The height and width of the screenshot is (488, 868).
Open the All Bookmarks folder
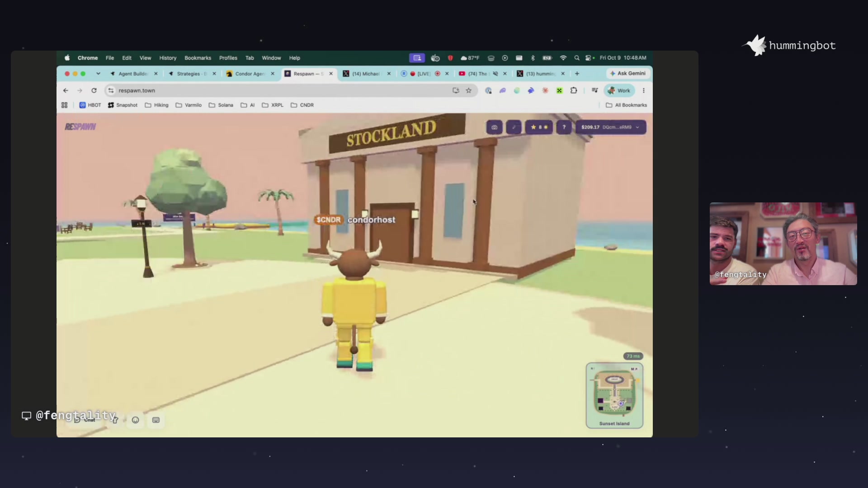(x=626, y=105)
